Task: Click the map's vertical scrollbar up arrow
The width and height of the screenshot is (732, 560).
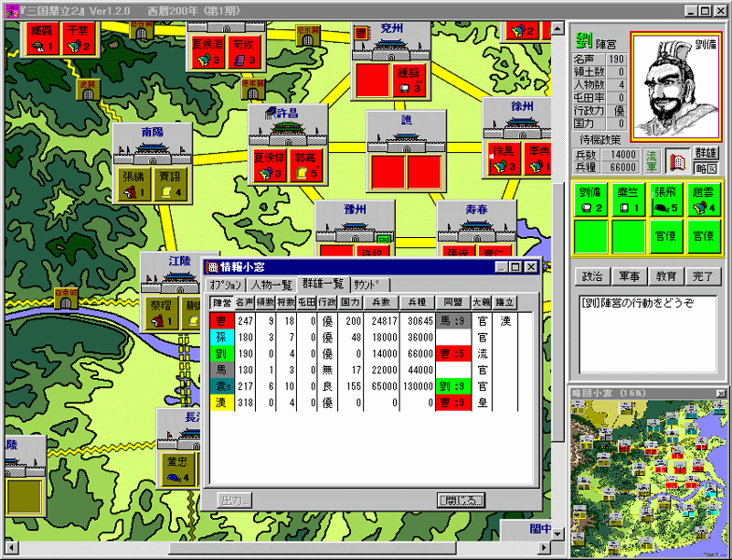Action: tap(557, 28)
